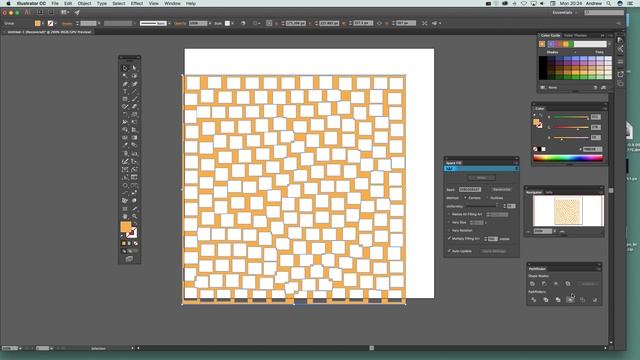Toggle the Vary Size checkbox
The image size is (640, 360).
click(449, 222)
